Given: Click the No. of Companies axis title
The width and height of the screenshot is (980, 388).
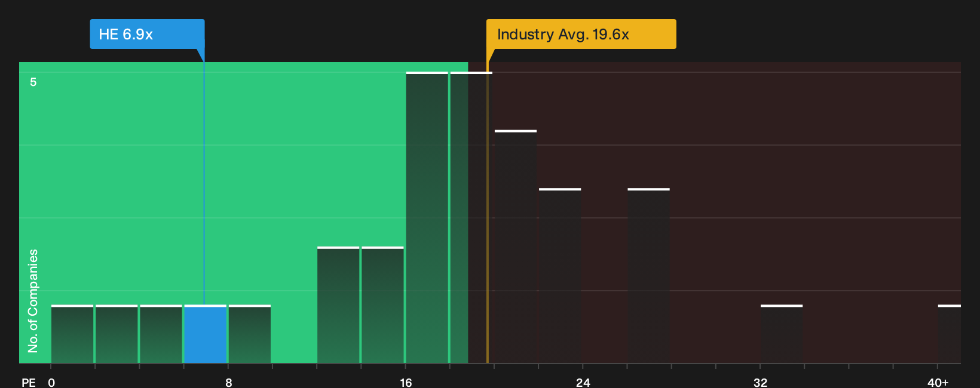Looking at the screenshot, I should coord(33,301).
